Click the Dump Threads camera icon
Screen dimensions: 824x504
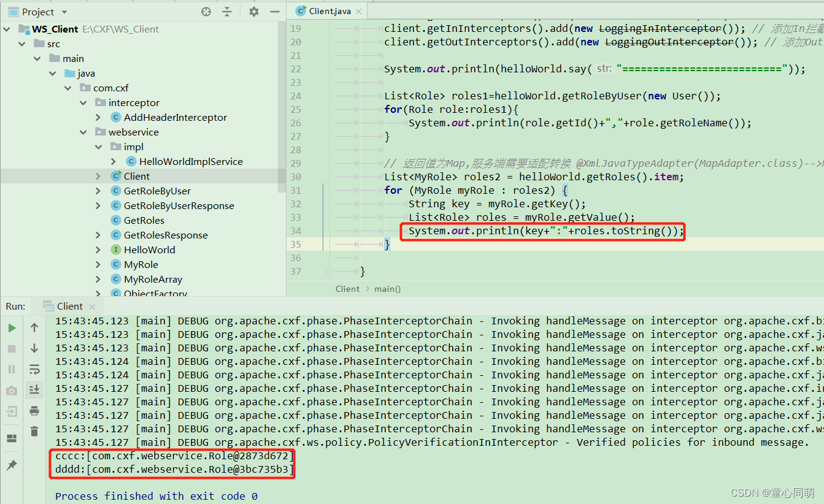pos(12,391)
